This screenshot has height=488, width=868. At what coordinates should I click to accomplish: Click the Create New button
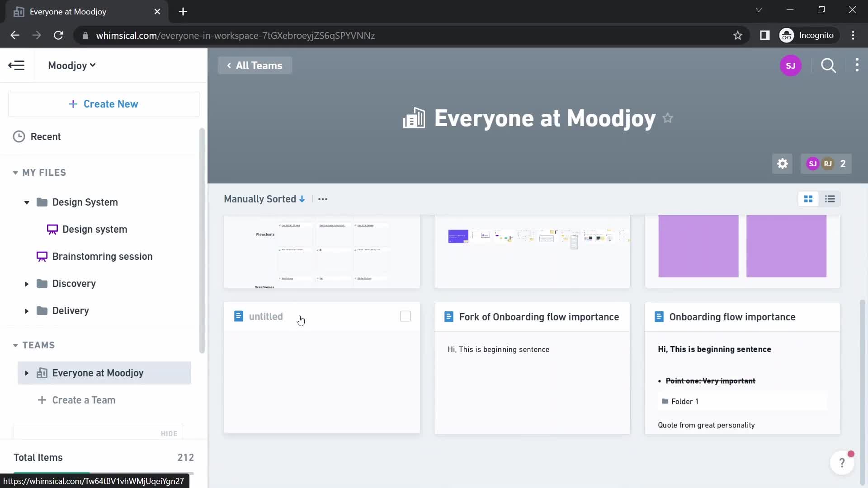(x=104, y=104)
